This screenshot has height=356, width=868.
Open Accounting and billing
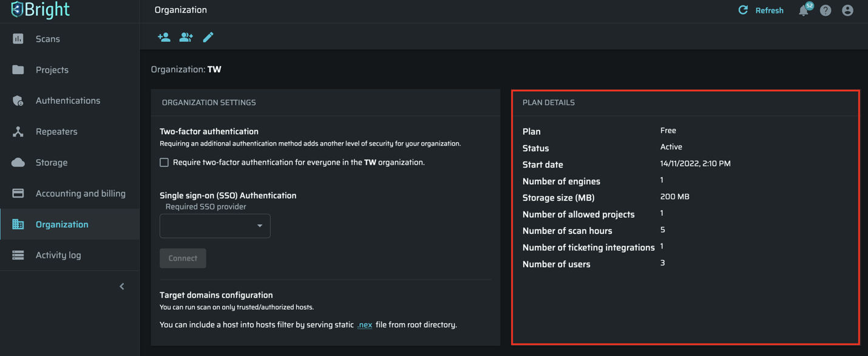[80, 194]
